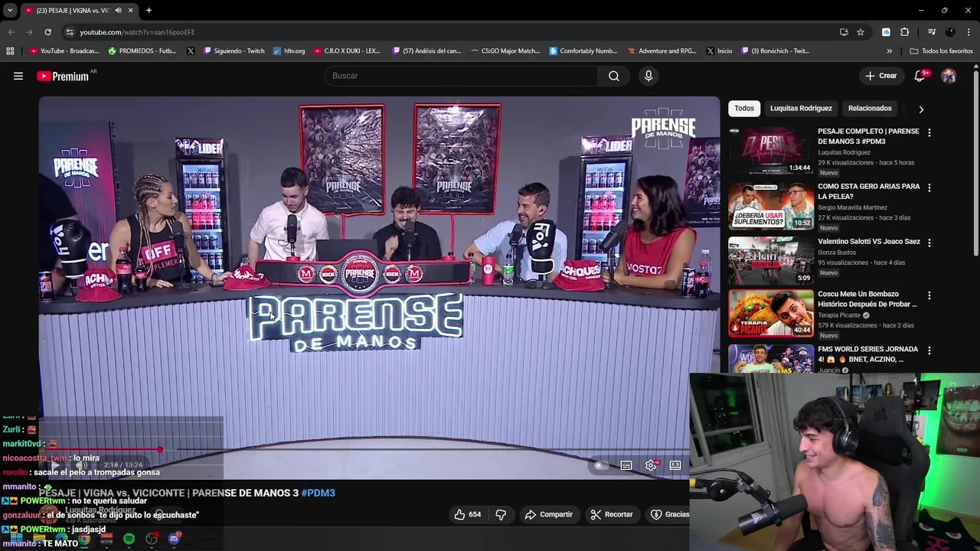The image size is (980, 551).
Task: Select the Luquitas Rodriguez filter chip
Action: tap(801, 109)
